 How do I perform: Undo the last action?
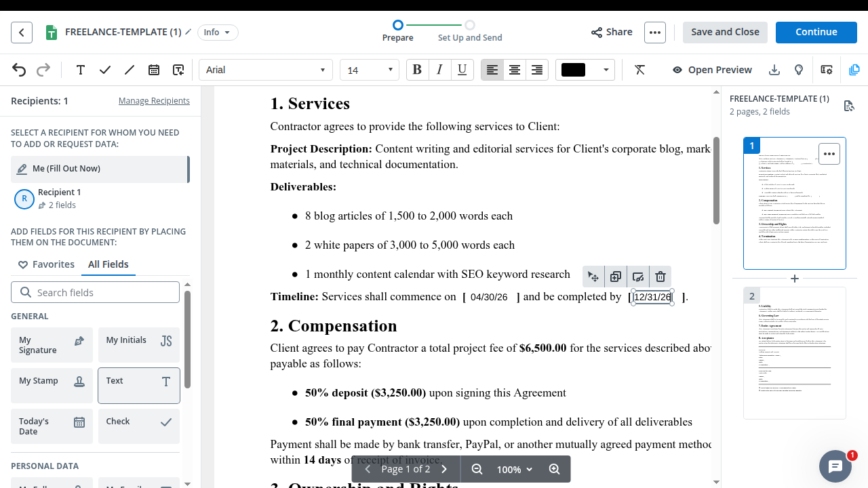(x=19, y=70)
